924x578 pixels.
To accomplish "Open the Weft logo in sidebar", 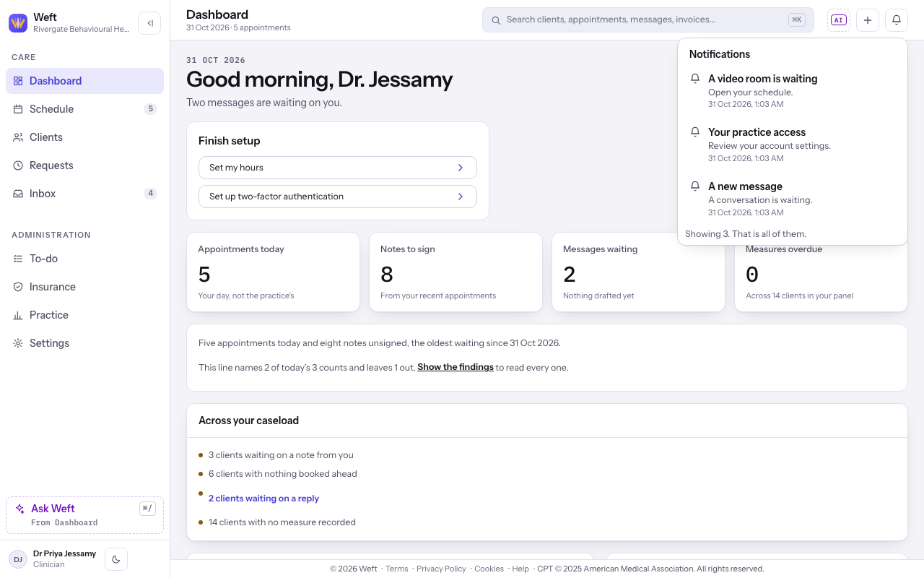I will pyautogui.click(x=18, y=23).
